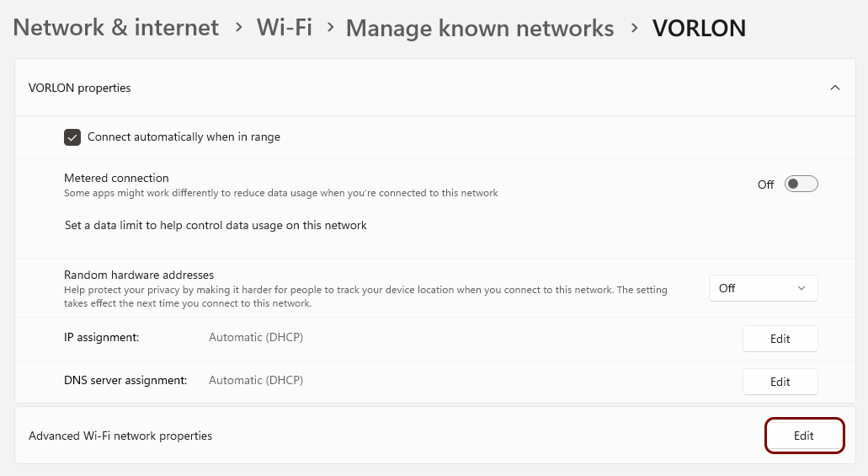Screen dimensions: 868x476
Task: Click the breadcrumb chevron after Wi-Fi
Action: click(x=330, y=27)
